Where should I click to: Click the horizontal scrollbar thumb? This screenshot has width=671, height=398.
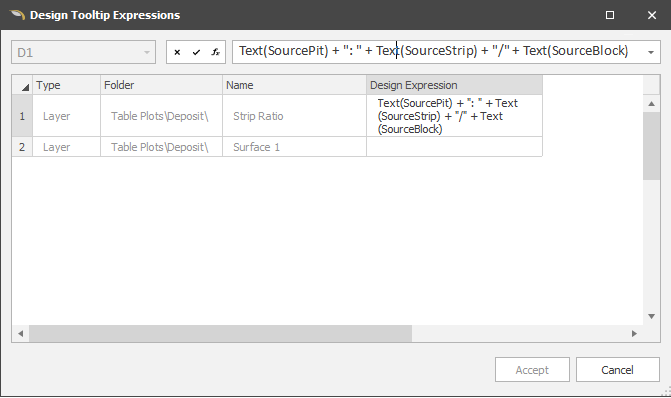click(220, 333)
